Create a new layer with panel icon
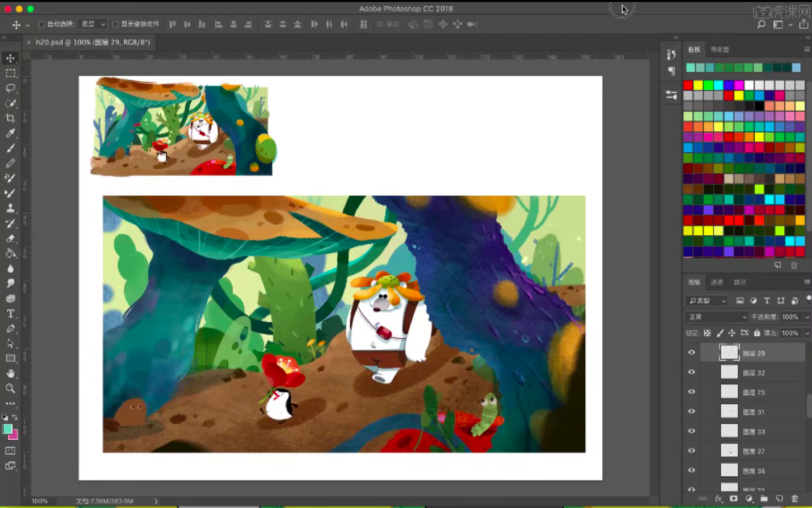Viewport: 812px width, 508px height. click(x=779, y=498)
